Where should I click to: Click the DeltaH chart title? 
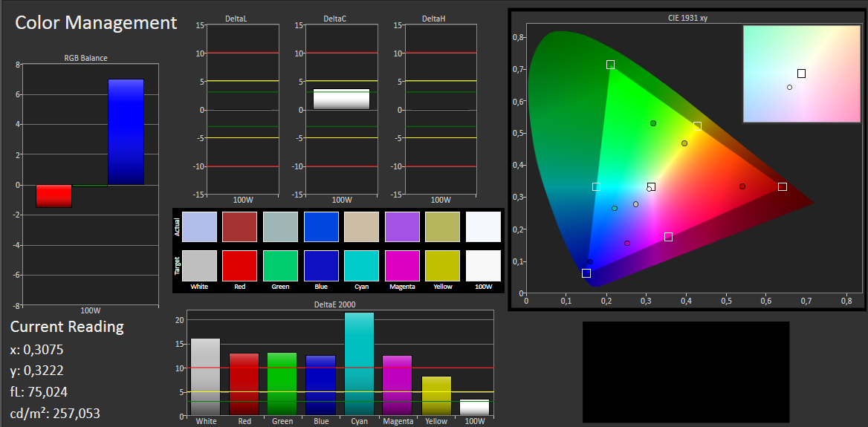click(x=433, y=19)
